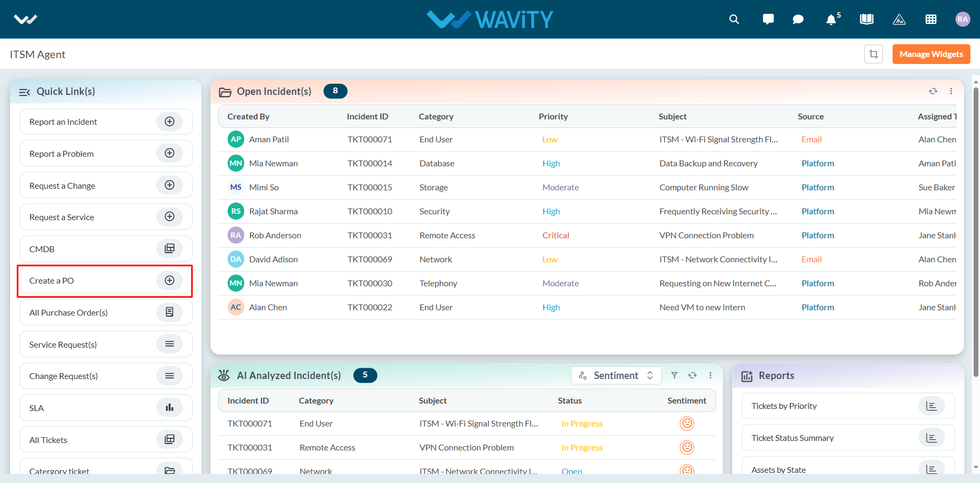Click plus icon for Report a Problem

click(170, 153)
